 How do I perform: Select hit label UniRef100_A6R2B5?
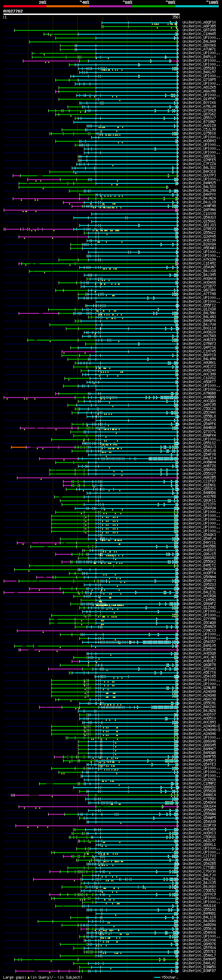(x=199, y=477)
